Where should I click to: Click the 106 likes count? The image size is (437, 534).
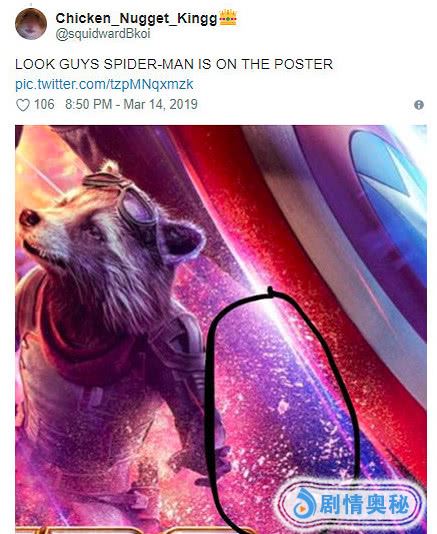[44, 104]
